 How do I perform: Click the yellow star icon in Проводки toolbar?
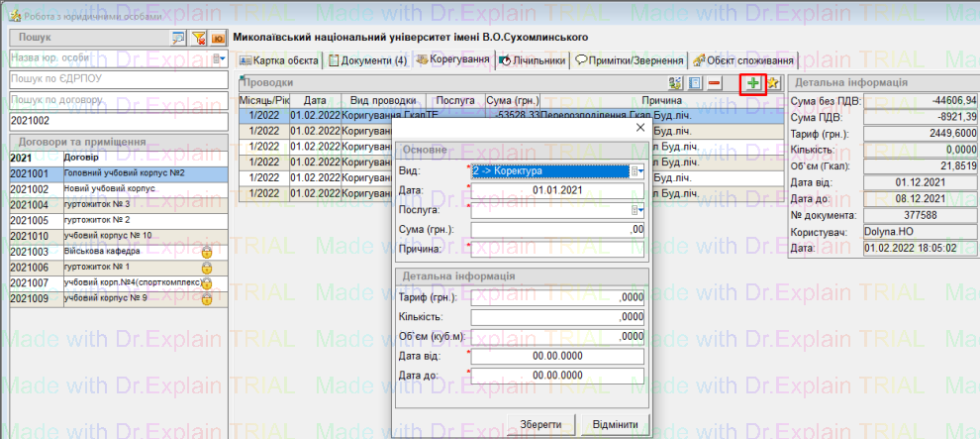click(773, 84)
